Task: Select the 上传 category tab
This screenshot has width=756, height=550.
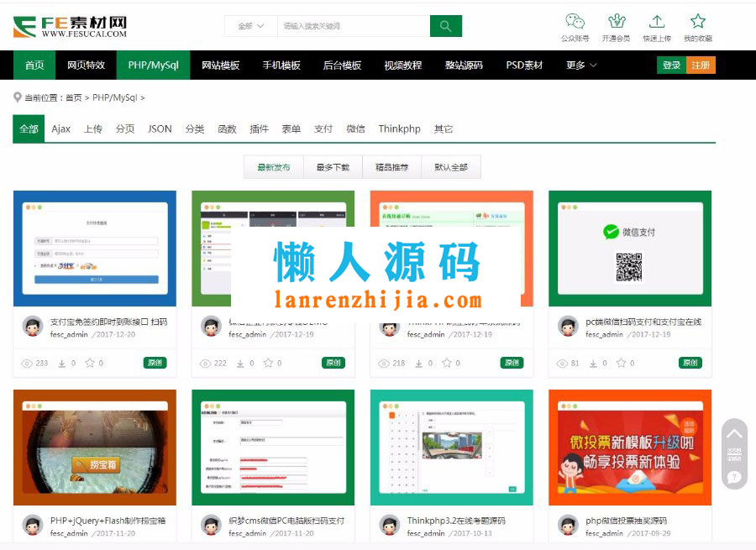Action: tap(93, 128)
